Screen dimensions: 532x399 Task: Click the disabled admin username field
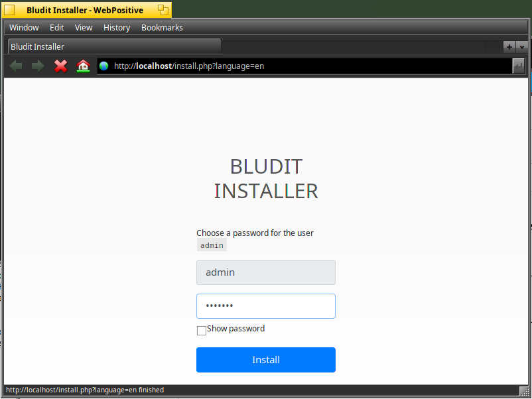point(265,272)
